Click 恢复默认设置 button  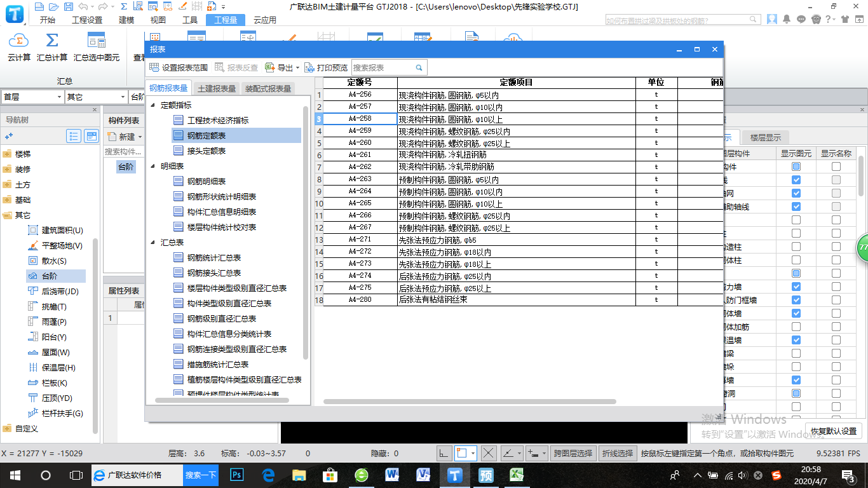(x=834, y=431)
